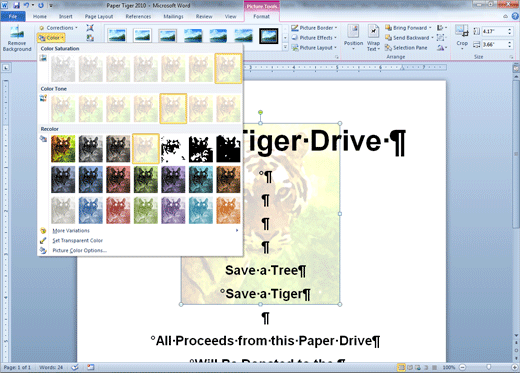
Task: Open the File tab
Action: (13, 16)
